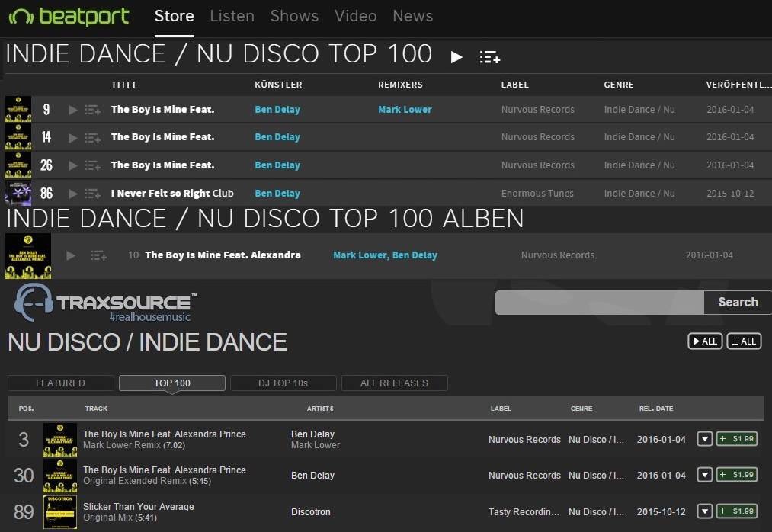Screen dimensions: 772x532
Task: Switch to the TOP 100 tab
Action: point(171,383)
